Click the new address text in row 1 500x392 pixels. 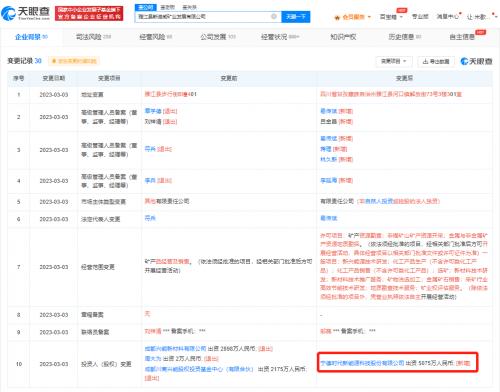point(391,94)
